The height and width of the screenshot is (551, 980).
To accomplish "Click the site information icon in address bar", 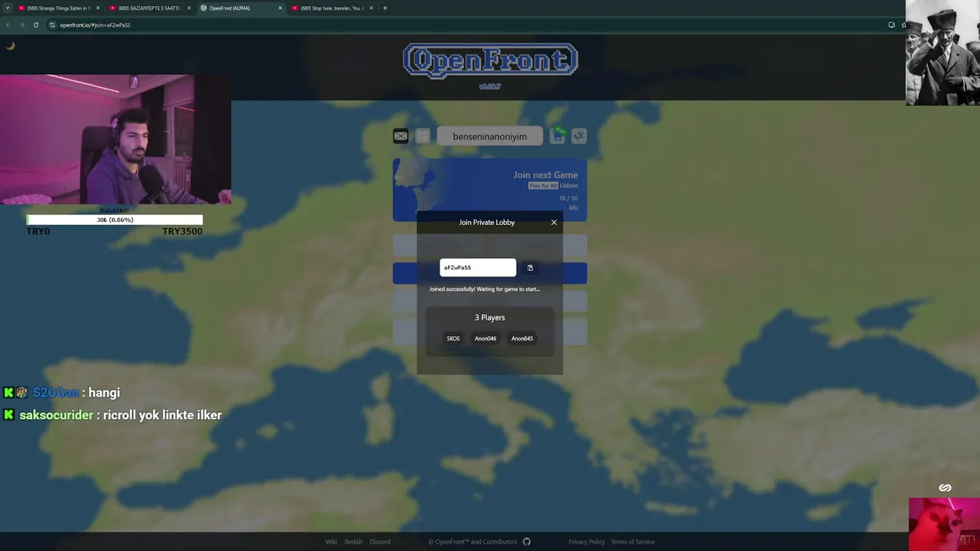I will [x=52, y=24].
